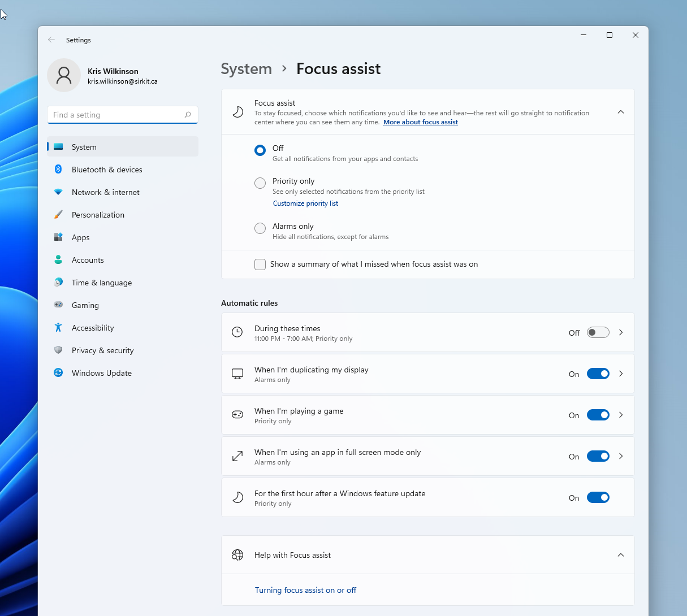Click the Find a setting search field
The width and height of the screenshot is (687, 616).
click(123, 115)
